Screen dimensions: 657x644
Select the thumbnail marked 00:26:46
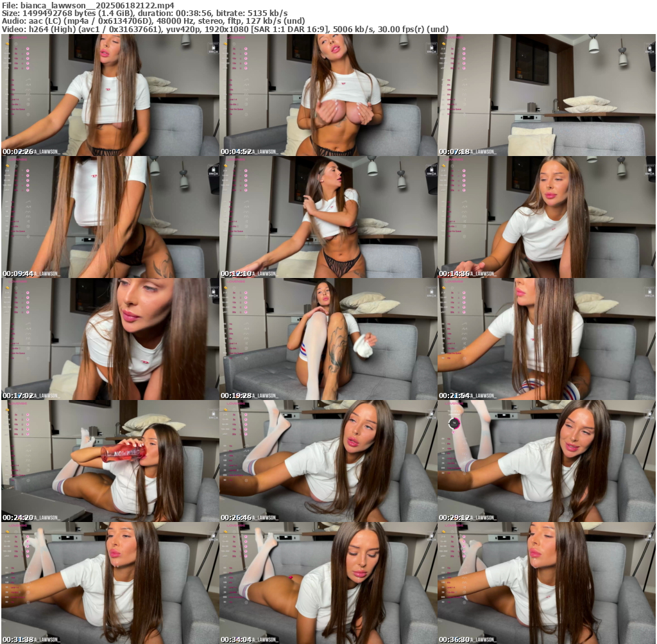(328, 461)
